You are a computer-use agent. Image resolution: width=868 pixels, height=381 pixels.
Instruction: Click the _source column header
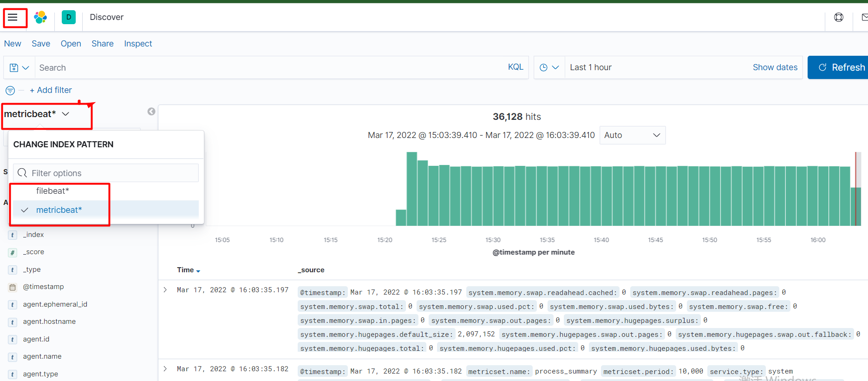(x=311, y=270)
